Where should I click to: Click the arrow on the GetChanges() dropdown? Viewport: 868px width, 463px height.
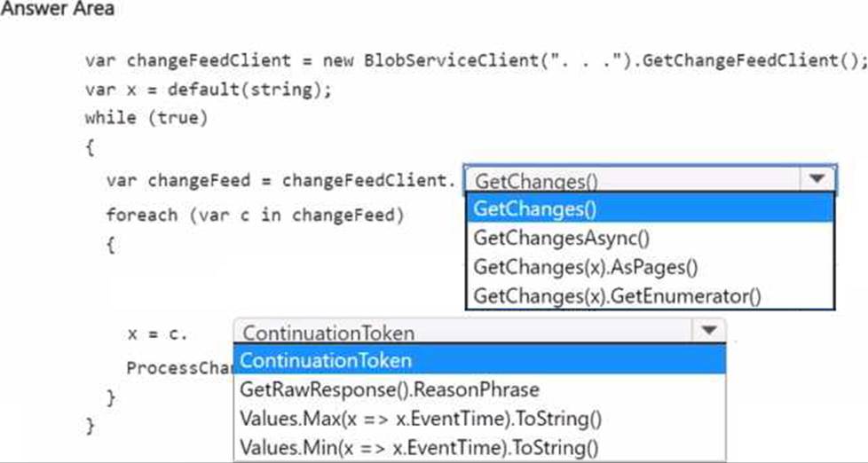click(816, 179)
